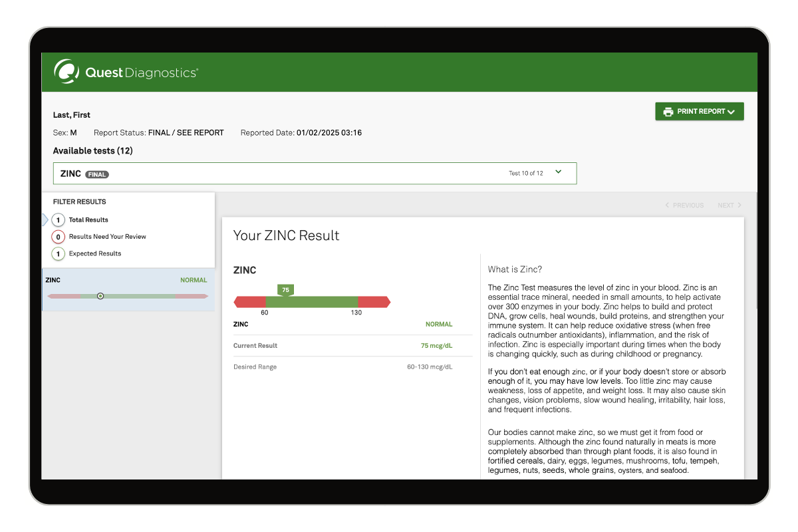Select the Total Results filter

tap(88, 220)
